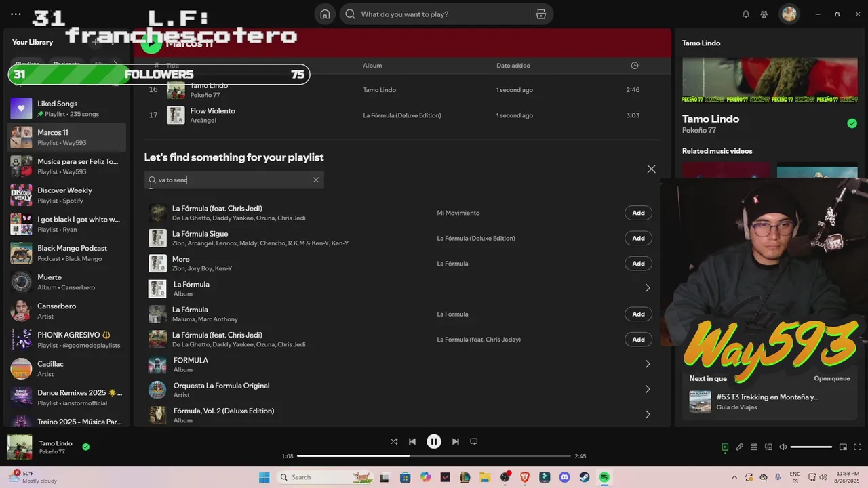Open the miniplayer
This screenshot has height=488, width=868.
[843, 447]
